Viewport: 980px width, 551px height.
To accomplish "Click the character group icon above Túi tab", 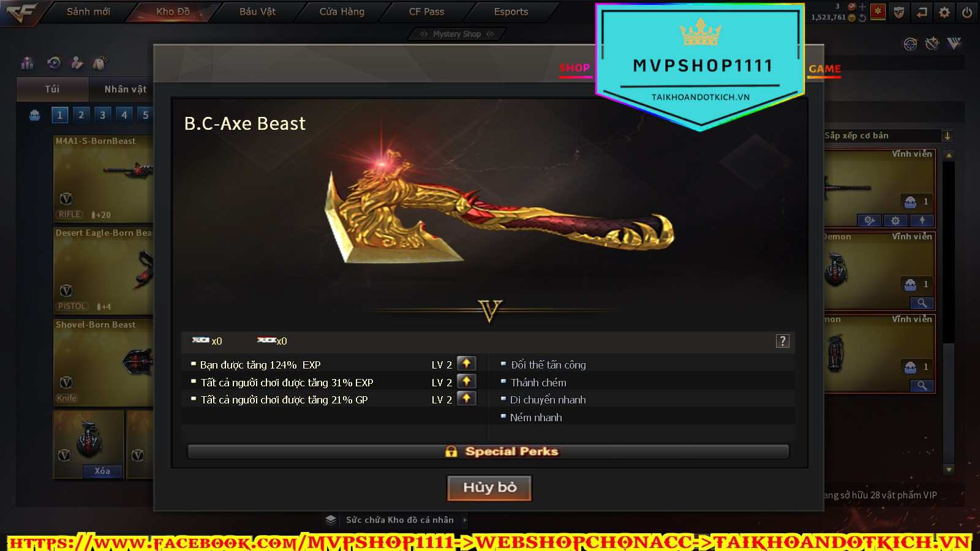I will pyautogui.click(x=28, y=62).
